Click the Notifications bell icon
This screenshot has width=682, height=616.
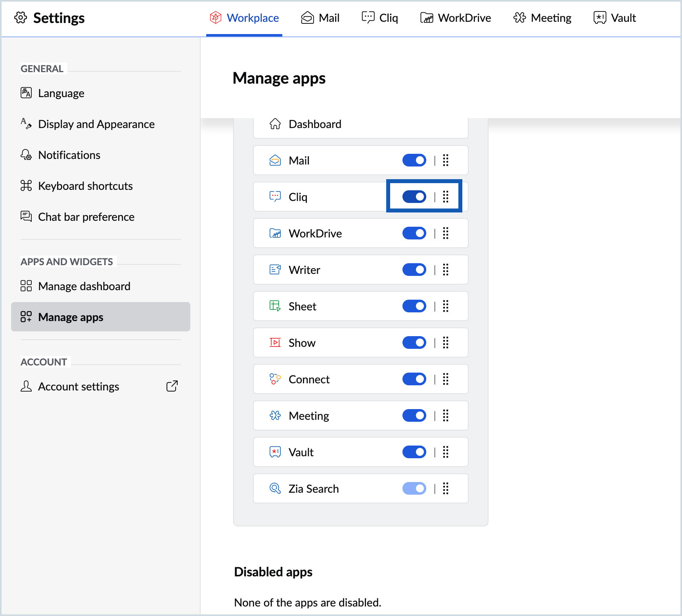[x=26, y=155]
